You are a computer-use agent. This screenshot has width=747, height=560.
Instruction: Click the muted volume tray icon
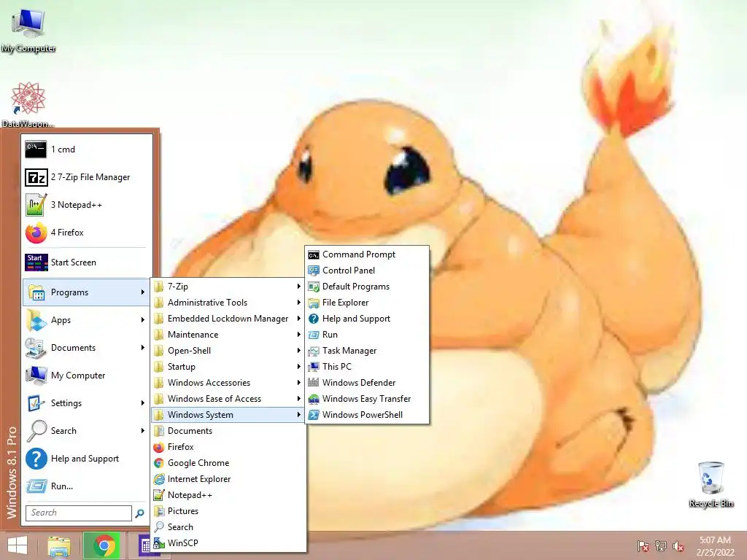click(678, 546)
